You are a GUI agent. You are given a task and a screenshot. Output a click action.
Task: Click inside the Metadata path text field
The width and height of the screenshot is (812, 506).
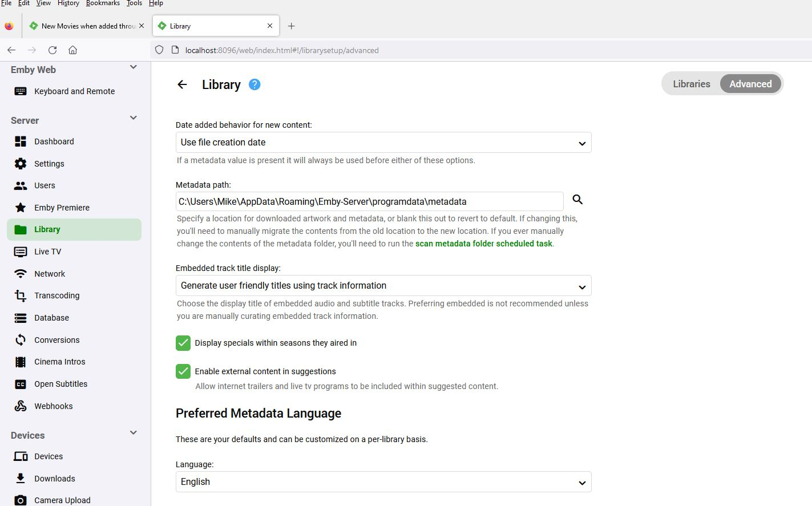click(x=368, y=201)
